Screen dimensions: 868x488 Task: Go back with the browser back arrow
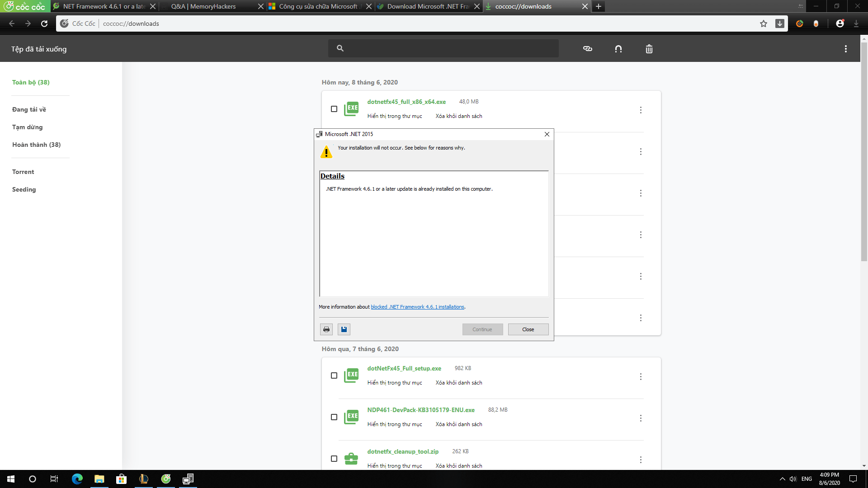[12, 23]
